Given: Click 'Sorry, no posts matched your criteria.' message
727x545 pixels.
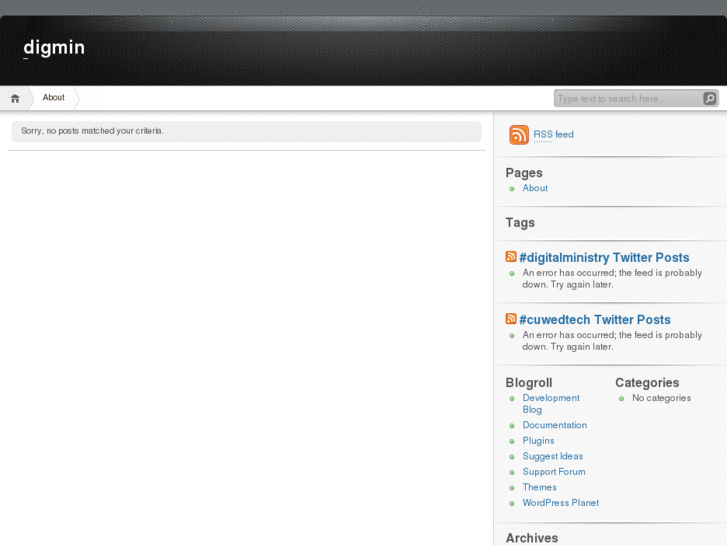Looking at the screenshot, I should click(92, 131).
